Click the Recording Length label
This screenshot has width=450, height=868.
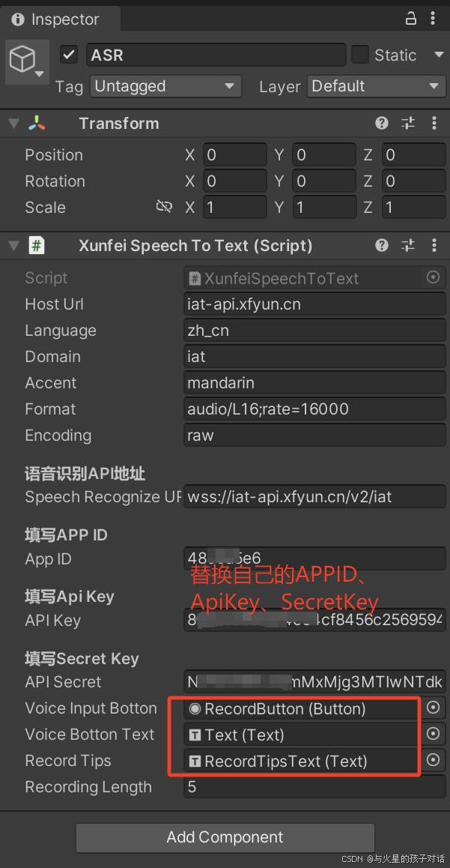[88, 786]
